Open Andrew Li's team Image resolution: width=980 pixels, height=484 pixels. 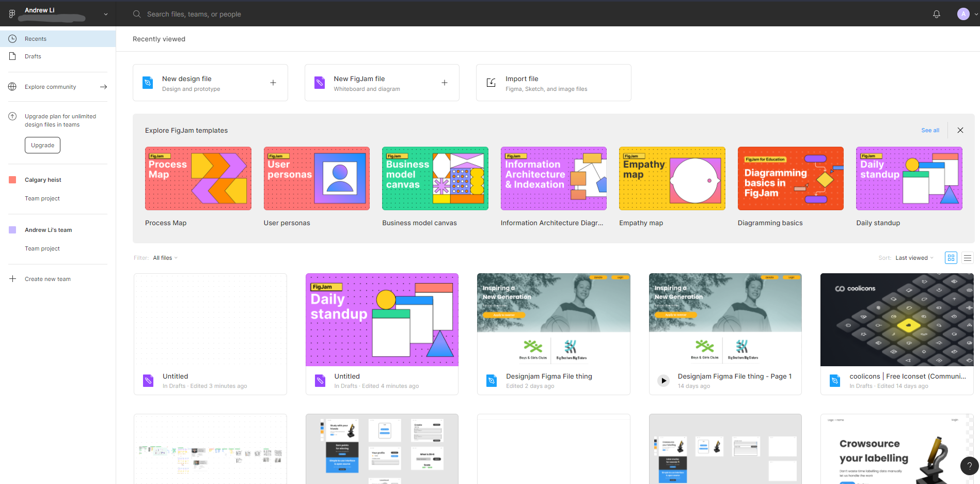click(49, 230)
